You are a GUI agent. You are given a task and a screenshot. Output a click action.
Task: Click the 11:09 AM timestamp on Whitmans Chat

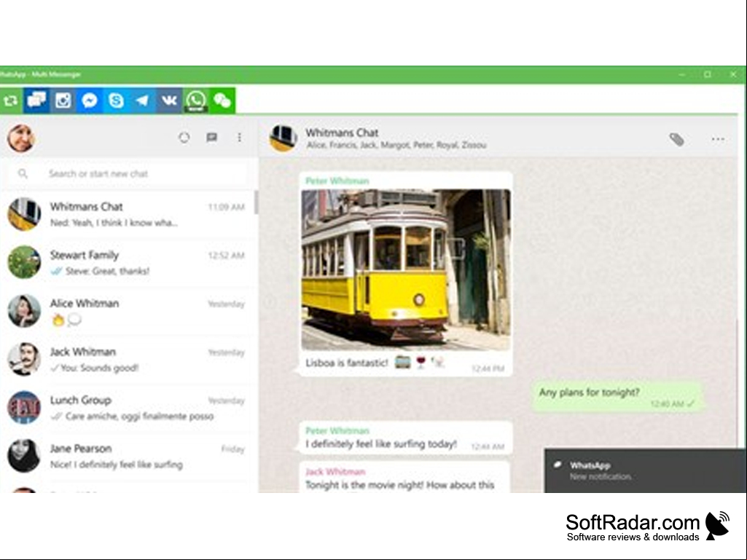coord(227,207)
